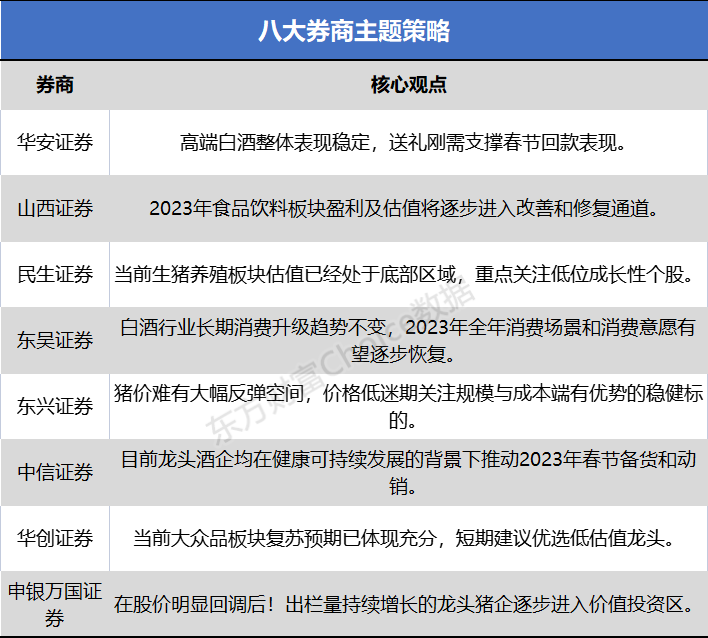Click the 券商 column header
708x638 pixels.
[x=55, y=84]
